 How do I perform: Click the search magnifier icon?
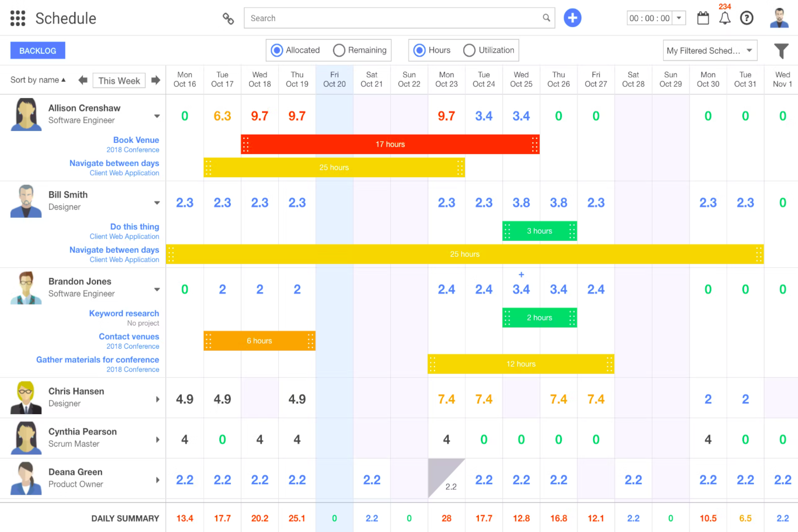tap(546, 18)
